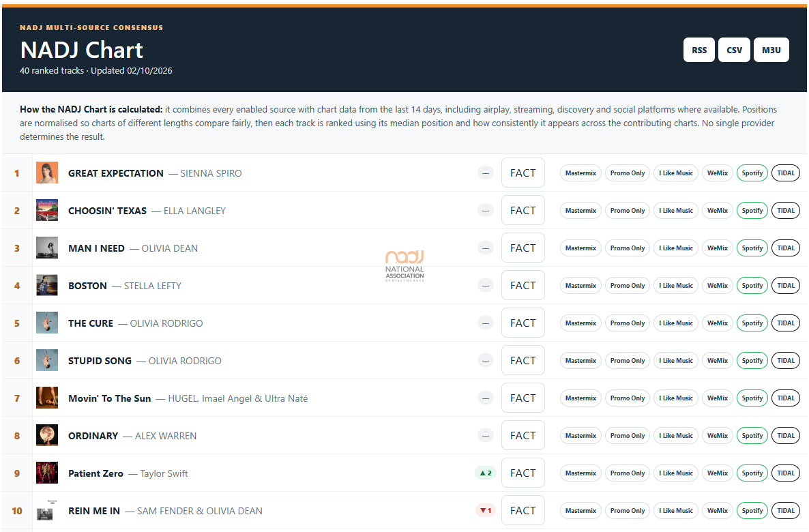Find The Cure on I Like Music

click(676, 323)
